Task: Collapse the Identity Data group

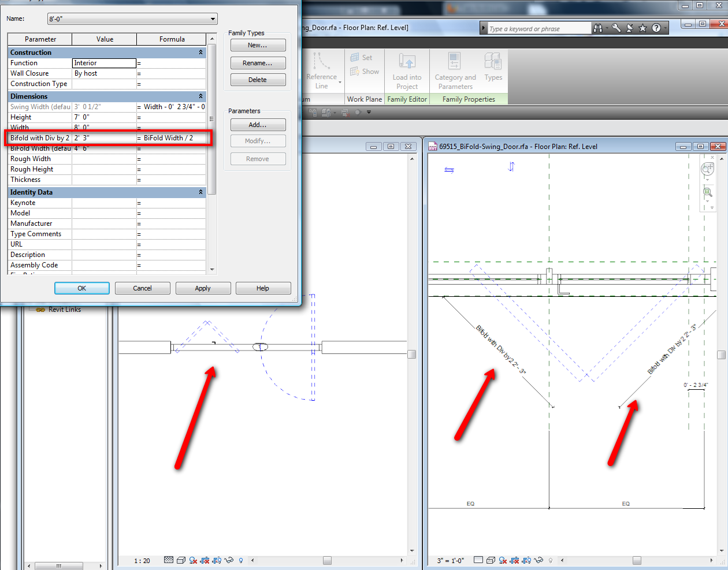Action: click(x=201, y=192)
